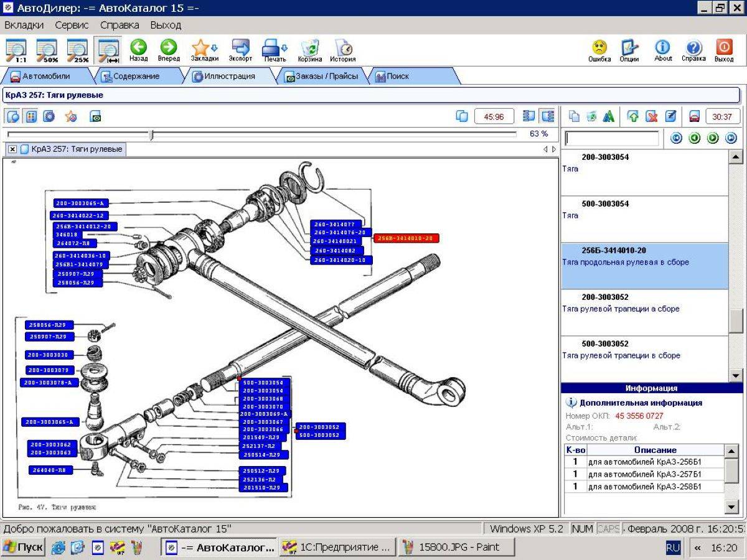Viewport: 747px width, 560px height.
Task: Click the illustration zoom slider track
Action: (x=262, y=134)
